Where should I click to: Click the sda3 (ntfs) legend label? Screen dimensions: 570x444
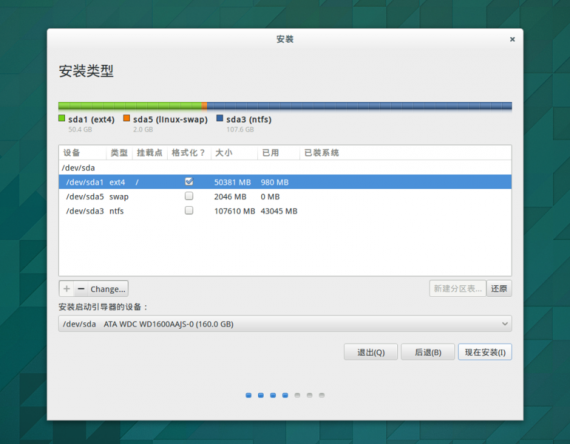[249, 119]
